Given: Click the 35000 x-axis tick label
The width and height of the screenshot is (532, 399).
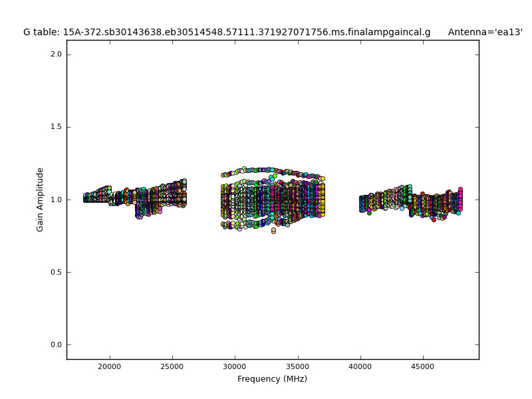Looking at the screenshot, I should pos(297,366).
